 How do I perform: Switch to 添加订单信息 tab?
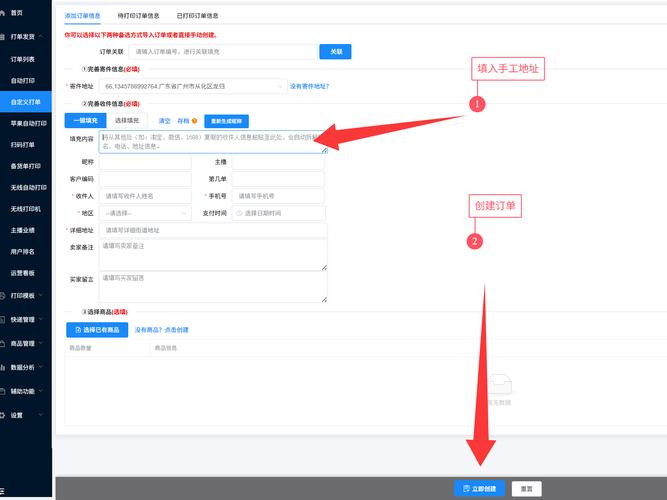point(82,16)
